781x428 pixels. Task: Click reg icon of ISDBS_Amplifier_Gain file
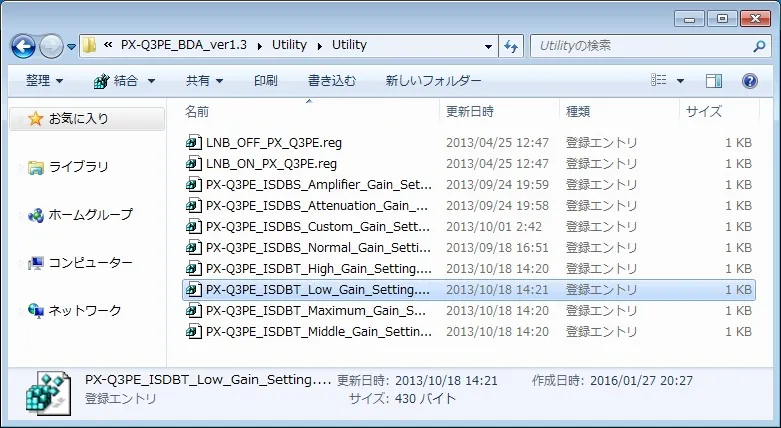194,185
